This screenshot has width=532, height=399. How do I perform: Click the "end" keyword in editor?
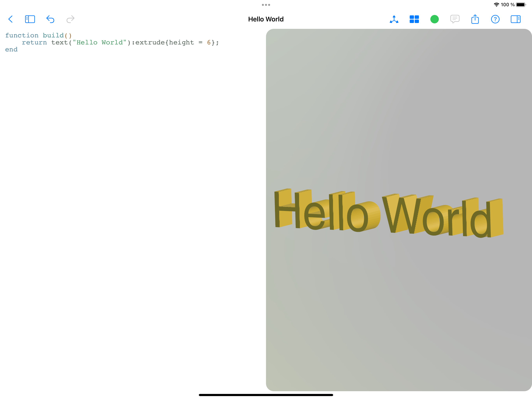coord(11,49)
